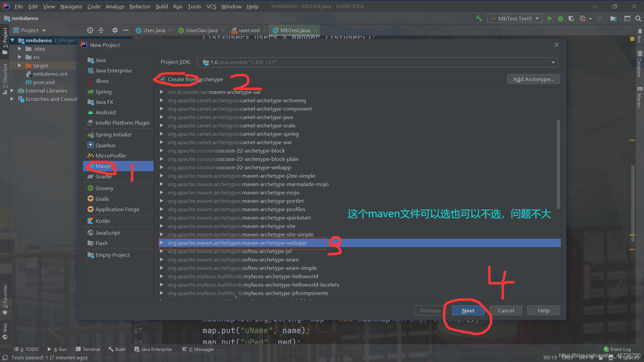Open the Event Log
This screenshot has width=644, height=362.
click(x=617, y=349)
